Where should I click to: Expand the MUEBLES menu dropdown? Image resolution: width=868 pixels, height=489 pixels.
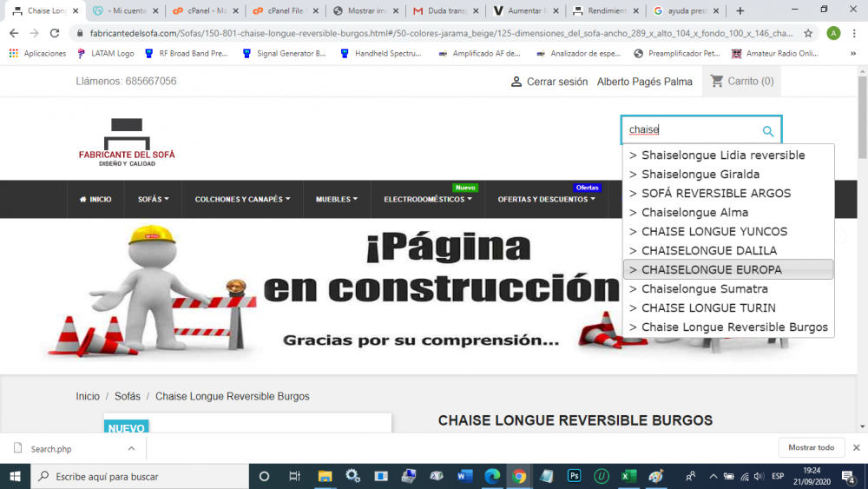coord(337,200)
